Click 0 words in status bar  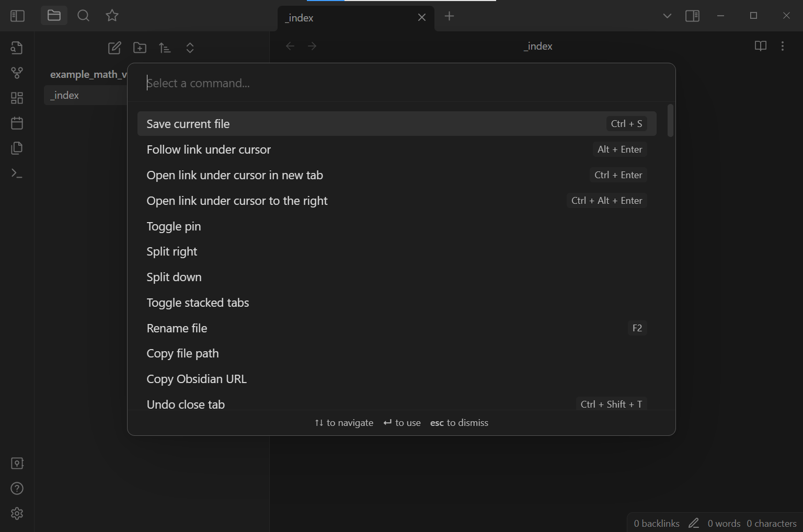tap(724, 523)
